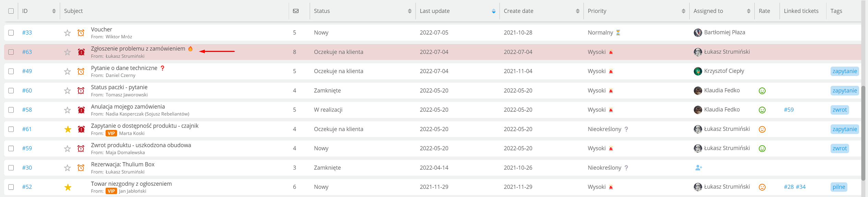Tick checkbox for ticket #58
Image resolution: width=868 pixels, height=197 pixels.
pos(11,110)
